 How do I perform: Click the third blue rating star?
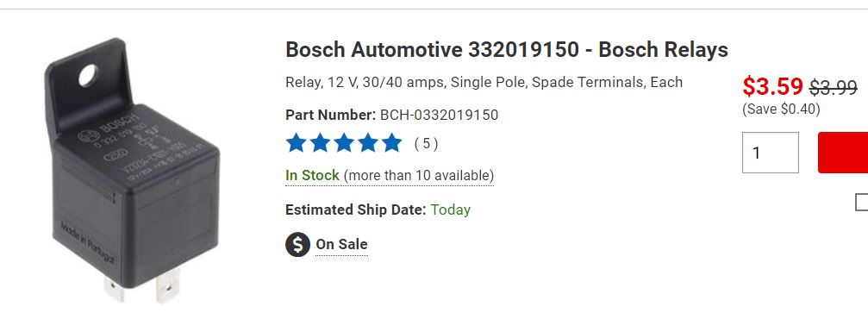344,143
